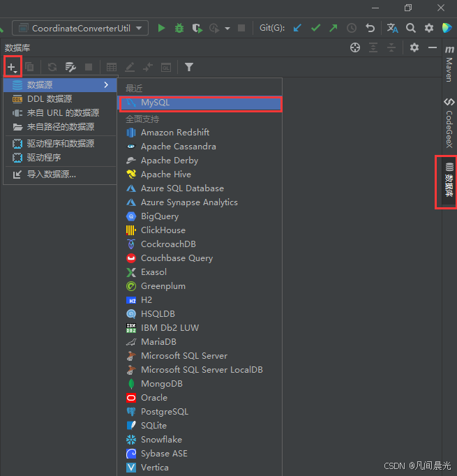Image resolution: width=457 pixels, height=476 pixels.
Task: Choose SQLite data source
Action: point(200,426)
